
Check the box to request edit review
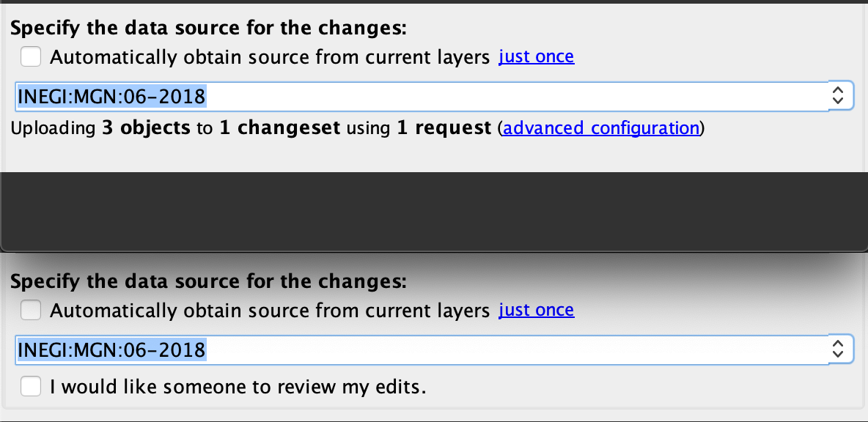(x=31, y=386)
